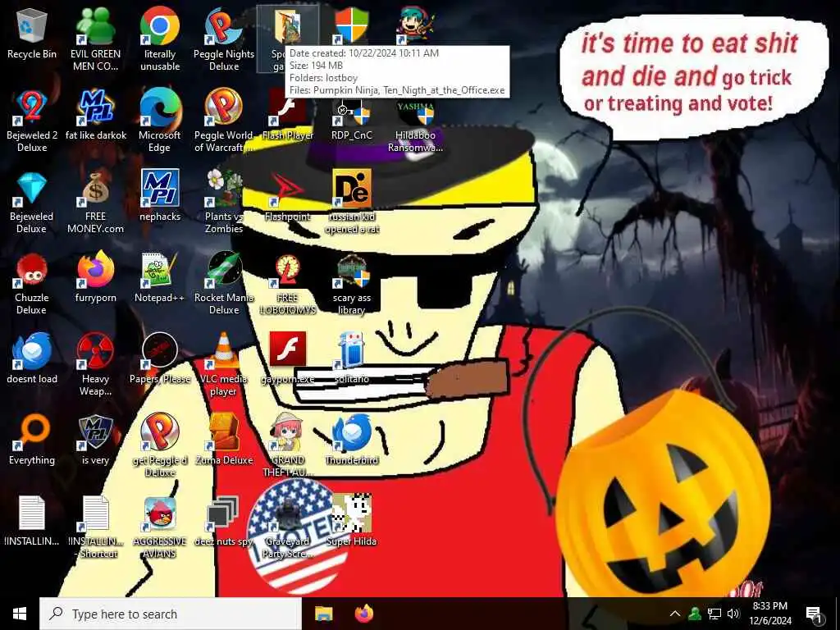This screenshot has width=840, height=630.
Task: Select the russian kid opened a rat icon
Action: pos(351,202)
